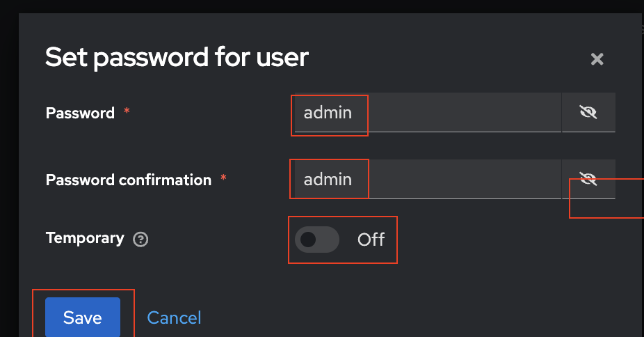The image size is (644, 337).
Task: Open the Temporary help question-mark icon
Action: (140, 240)
